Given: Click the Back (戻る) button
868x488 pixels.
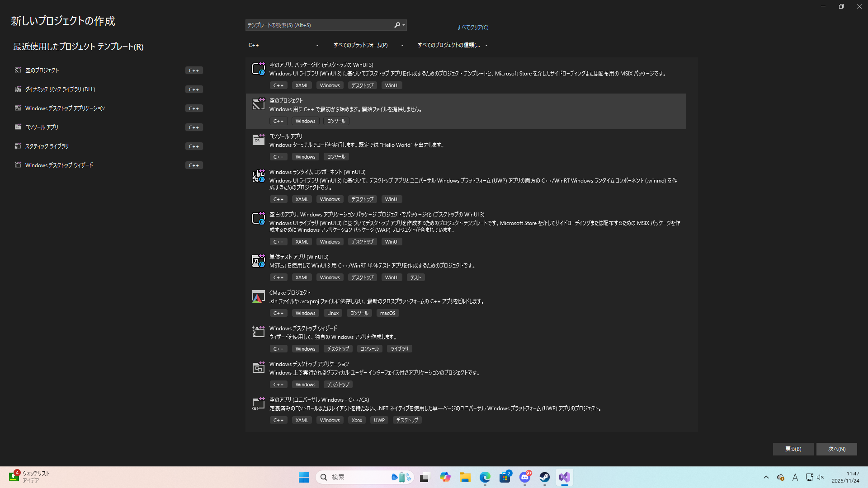Looking at the screenshot, I should pyautogui.click(x=793, y=449).
